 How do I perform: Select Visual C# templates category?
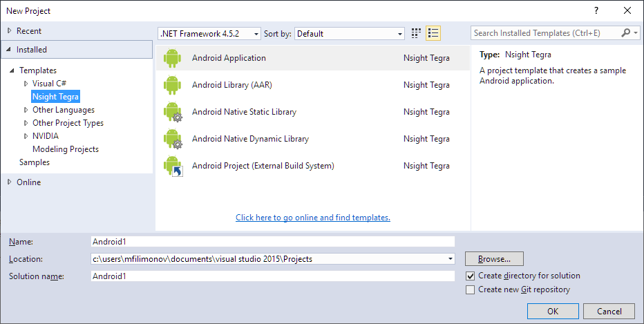click(x=49, y=84)
